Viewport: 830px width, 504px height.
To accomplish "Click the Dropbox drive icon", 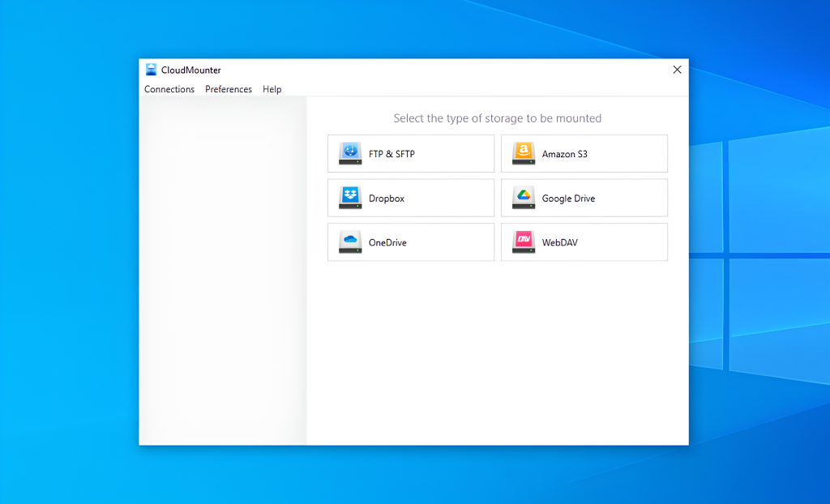I will pyautogui.click(x=349, y=197).
